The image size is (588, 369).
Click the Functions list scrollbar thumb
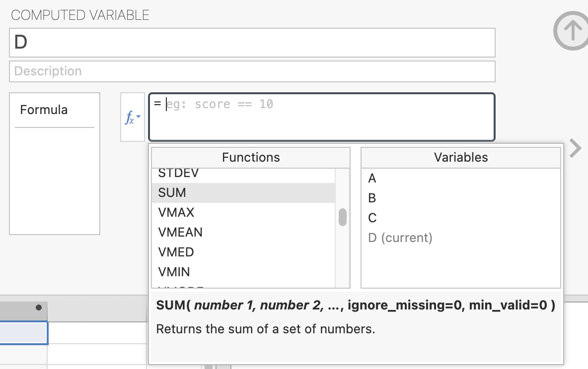tap(343, 217)
